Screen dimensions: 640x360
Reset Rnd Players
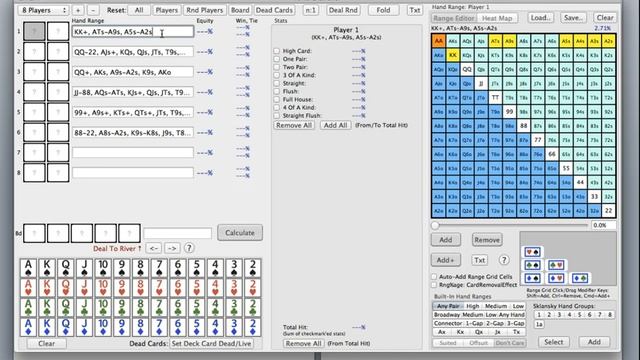click(204, 10)
